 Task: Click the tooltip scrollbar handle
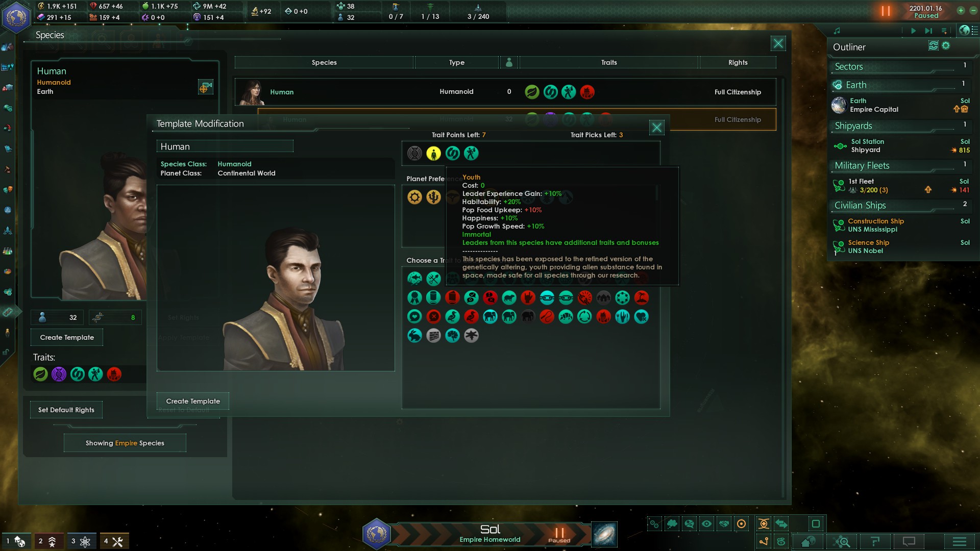point(657,193)
